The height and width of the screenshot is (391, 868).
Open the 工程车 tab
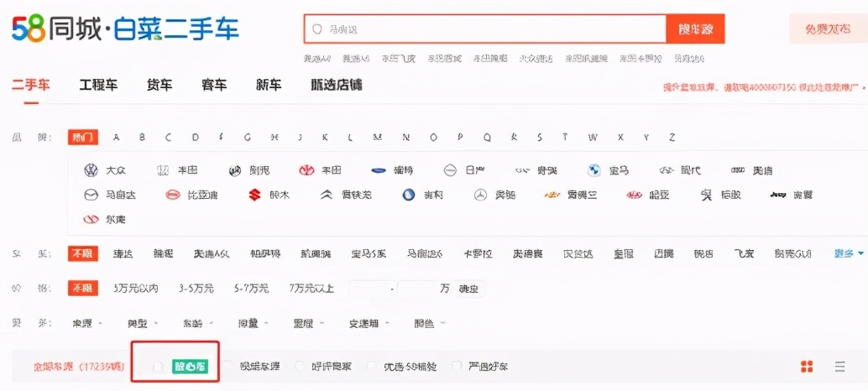[x=98, y=86]
